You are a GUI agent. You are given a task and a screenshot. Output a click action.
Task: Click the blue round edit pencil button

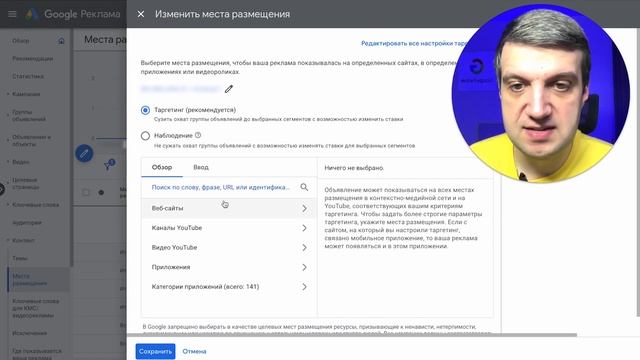click(84, 153)
